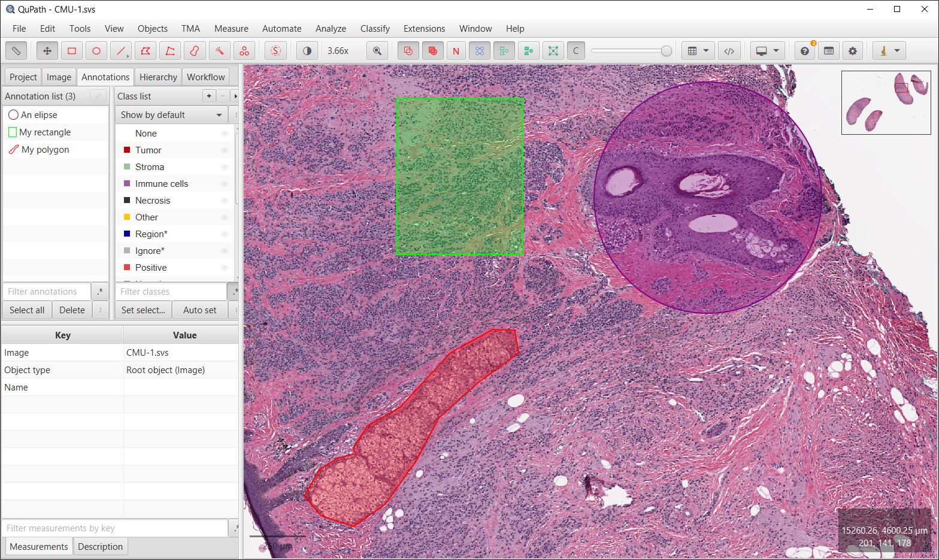Open the help icon with notification badge

click(805, 51)
